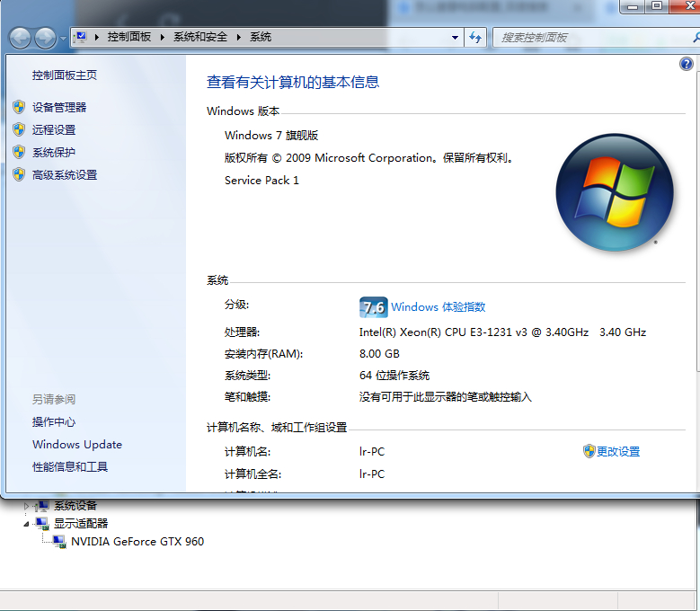Click the shield icon beside 系统保护
700x611 pixels.
[x=19, y=152]
